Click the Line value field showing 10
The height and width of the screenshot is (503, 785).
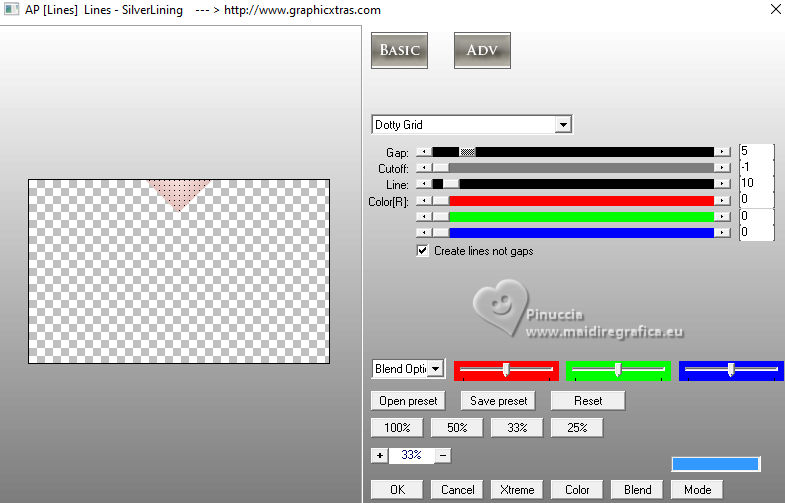click(756, 183)
